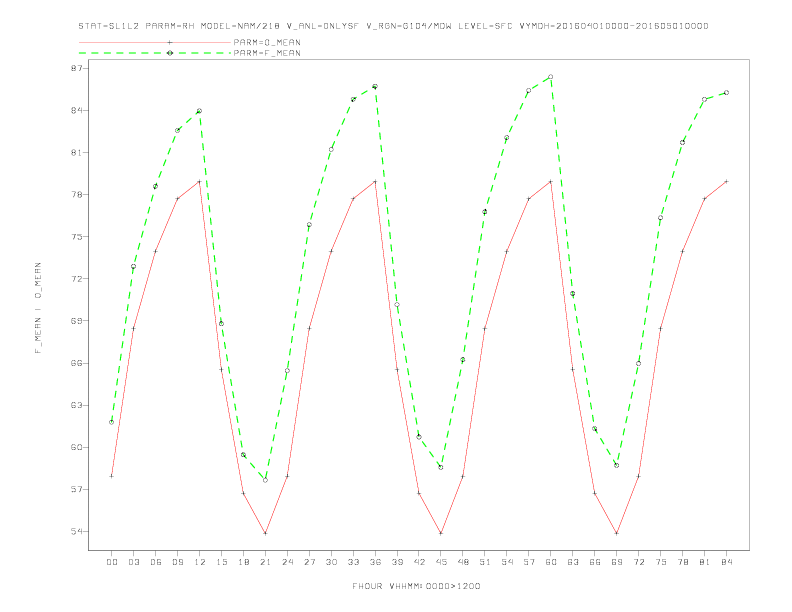Click x-axis forecast hour label 78
The width and height of the screenshot is (792, 612).
(682, 562)
